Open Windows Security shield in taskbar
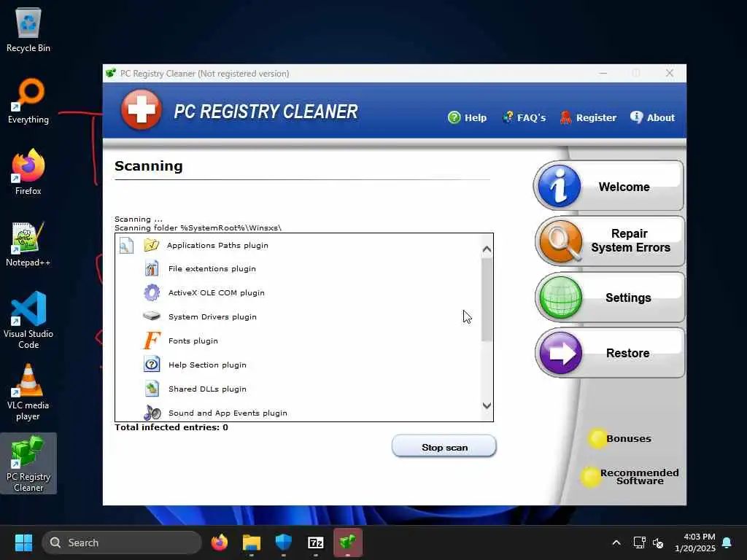Screen dimensions: 747x560 (284, 542)
